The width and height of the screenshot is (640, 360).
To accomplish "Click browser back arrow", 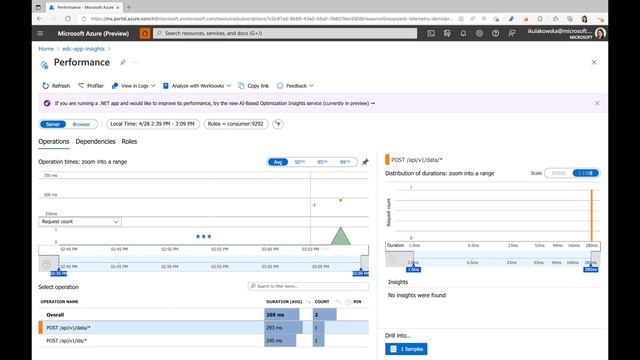I will click(40, 19).
